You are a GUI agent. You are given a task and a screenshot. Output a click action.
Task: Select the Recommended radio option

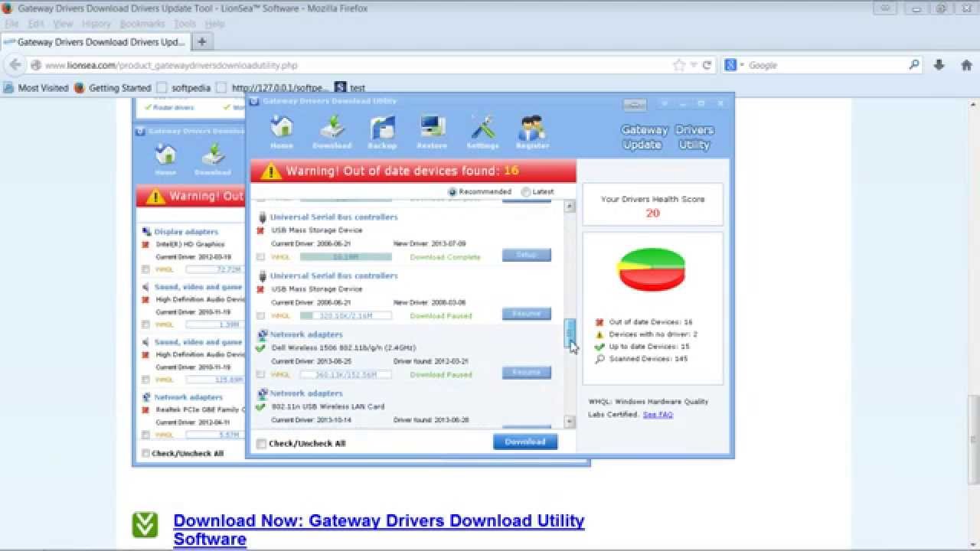click(452, 192)
